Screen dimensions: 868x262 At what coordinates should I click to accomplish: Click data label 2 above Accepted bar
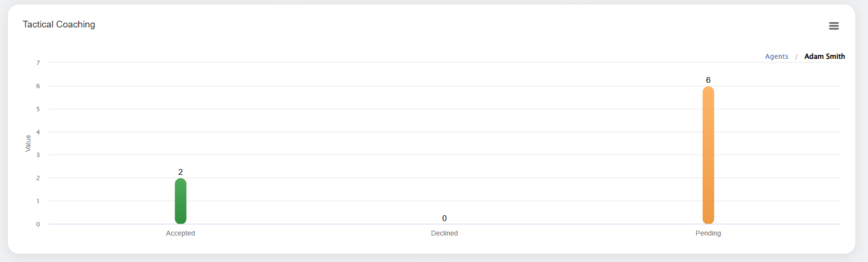tap(180, 172)
